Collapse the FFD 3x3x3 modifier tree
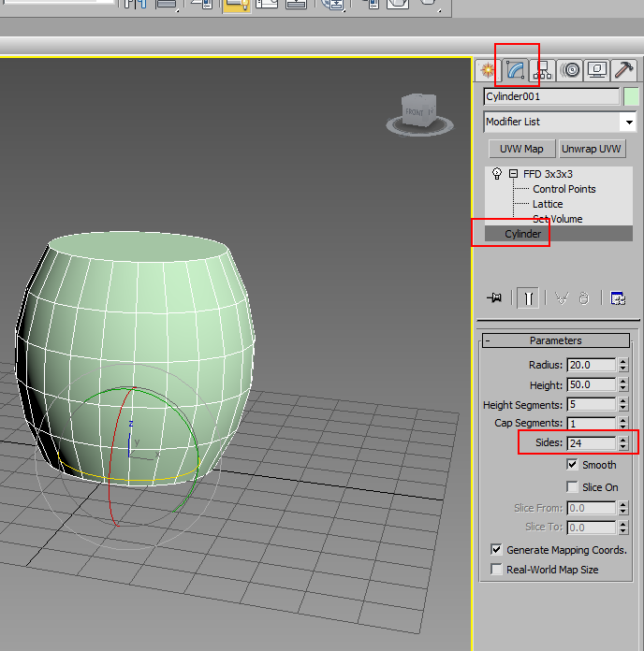Viewport: 644px width, 651px height. [513, 174]
